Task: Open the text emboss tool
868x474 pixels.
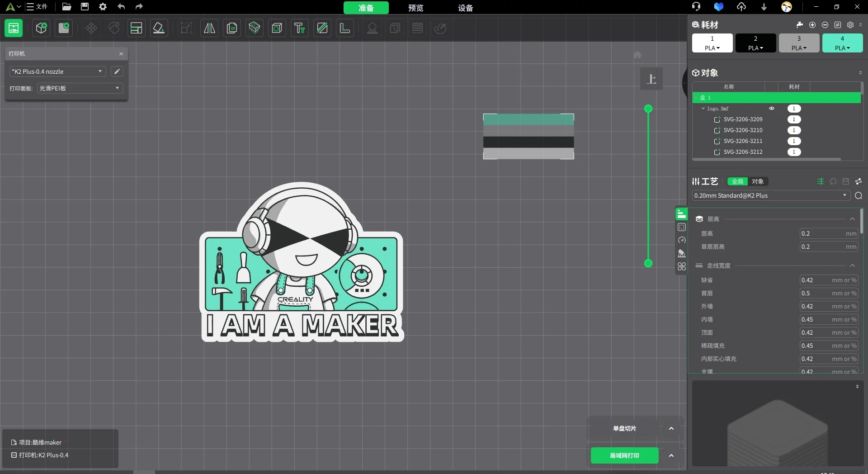Action: pos(300,28)
